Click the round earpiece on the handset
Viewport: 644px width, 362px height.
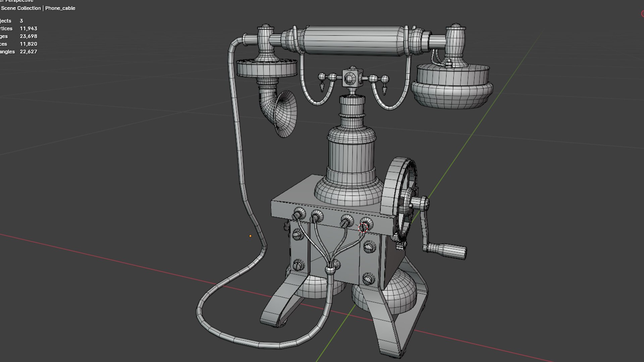click(x=452, y=86)
